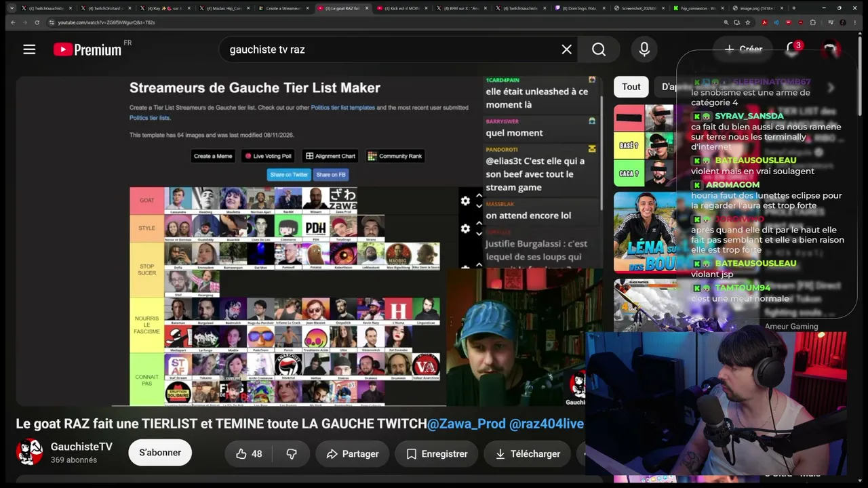
Task: Like the video with thumbs up
Action: pos(249,454)
